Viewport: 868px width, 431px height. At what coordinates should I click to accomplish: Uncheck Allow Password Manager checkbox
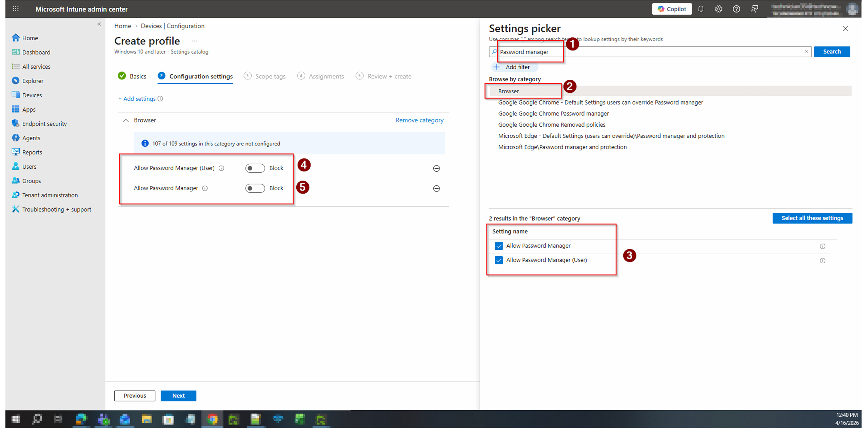click(x=498, y=246)
